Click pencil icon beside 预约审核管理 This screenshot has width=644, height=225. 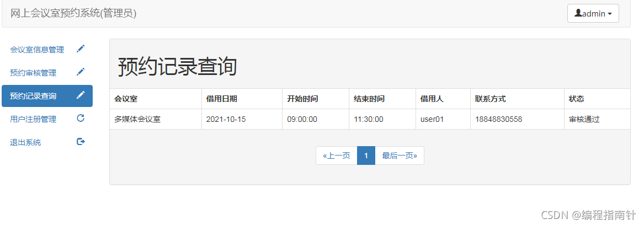81,72
